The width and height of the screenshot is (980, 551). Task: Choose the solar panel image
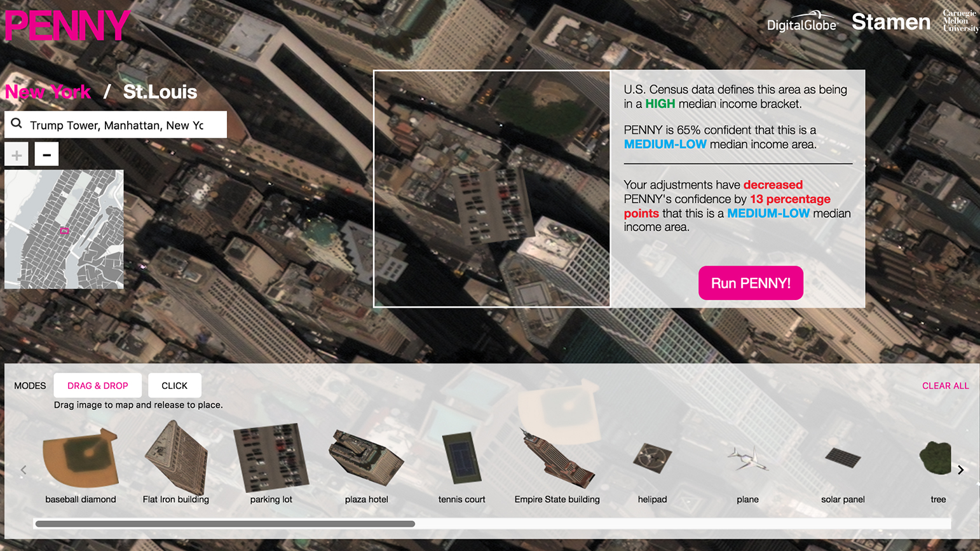click(843, 457)
